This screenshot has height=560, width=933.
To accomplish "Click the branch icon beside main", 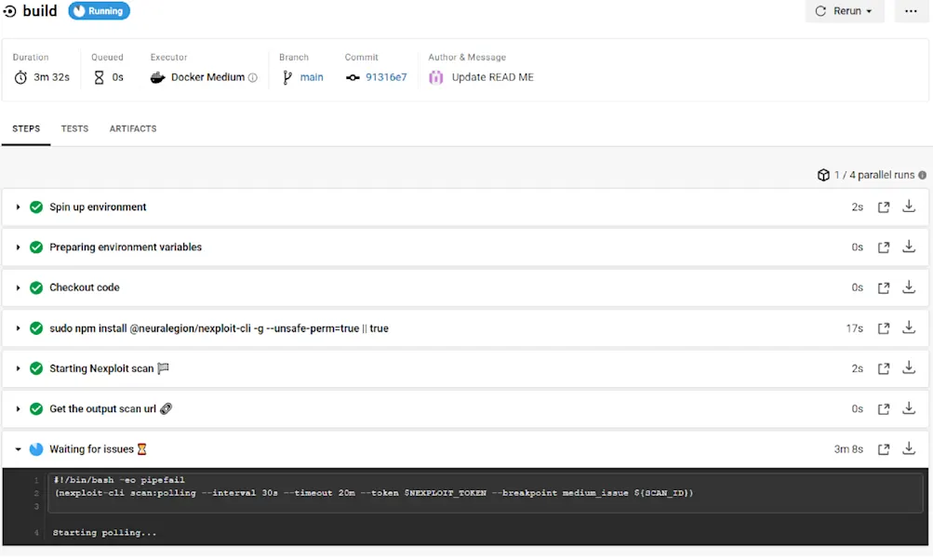I will [287, 76].
